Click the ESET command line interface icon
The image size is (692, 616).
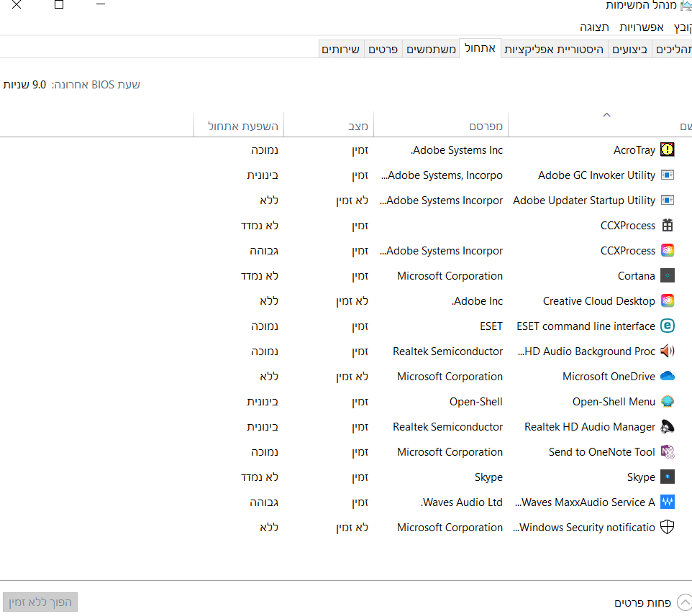[x=667, y=326]
